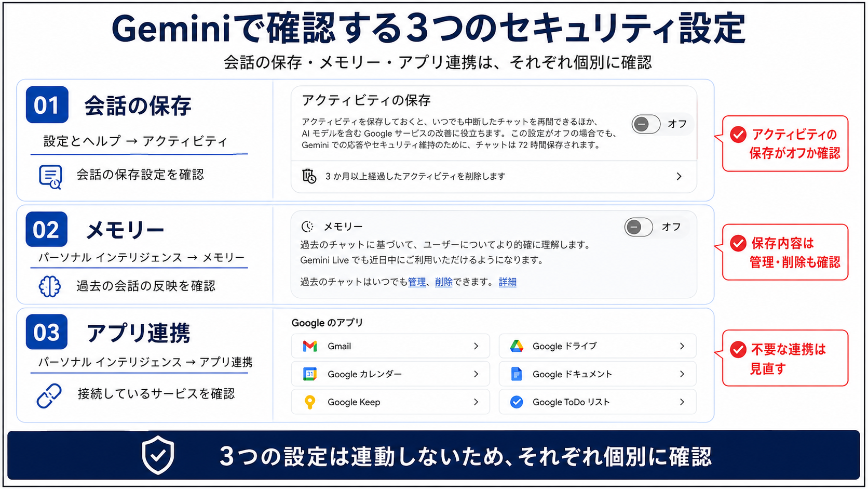Click the 02 number badge

pos(47,229)
